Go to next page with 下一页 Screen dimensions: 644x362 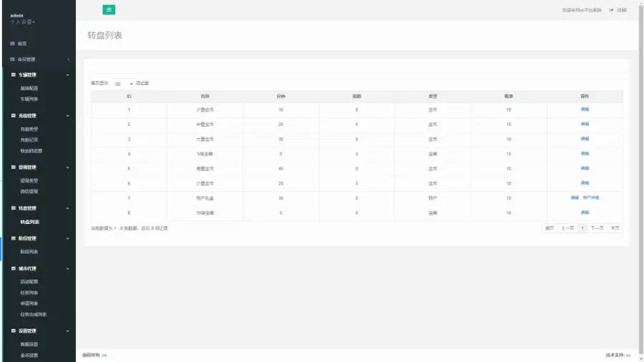597,228
